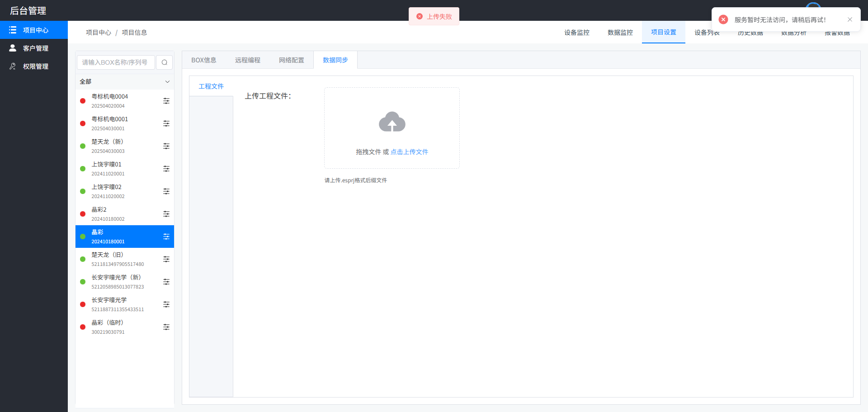Click the 权限管理 key icon
868x412 pixels.
pos(13,66)
